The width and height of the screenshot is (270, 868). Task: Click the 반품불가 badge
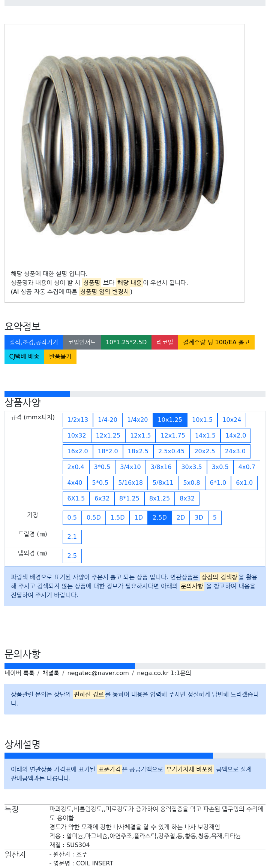60,356
